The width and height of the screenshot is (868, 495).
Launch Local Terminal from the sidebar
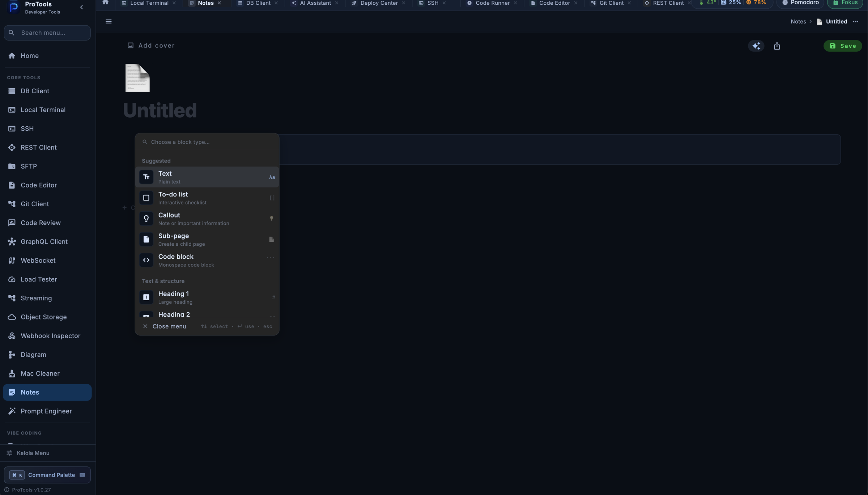[x=47, y=110]
